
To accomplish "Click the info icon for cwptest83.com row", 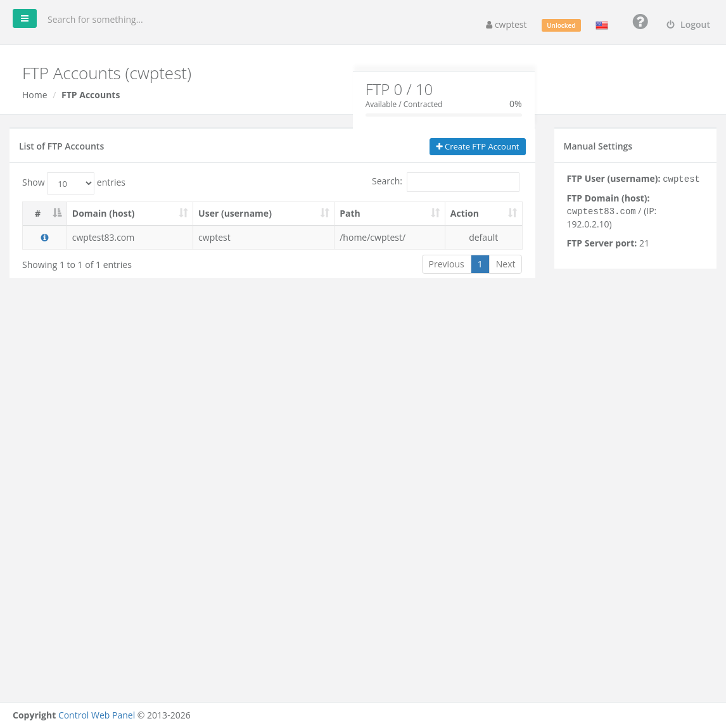I will coord(44,238).
